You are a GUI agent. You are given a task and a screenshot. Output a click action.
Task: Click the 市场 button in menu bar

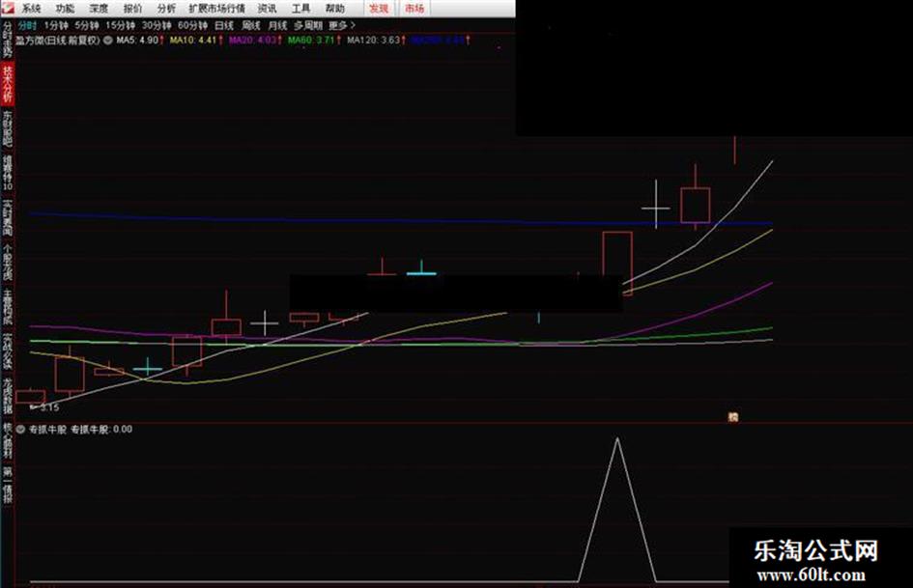coord(414,8)
